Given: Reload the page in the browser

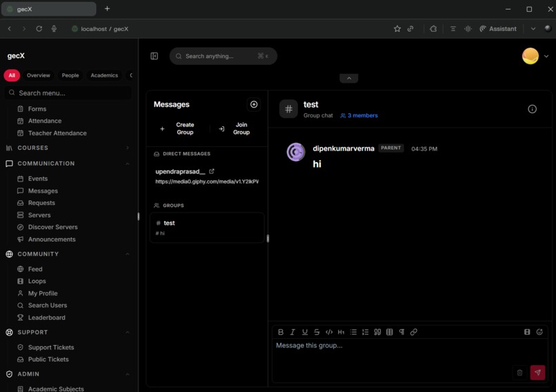Looking at the screenshot, I should pos(39,29).
